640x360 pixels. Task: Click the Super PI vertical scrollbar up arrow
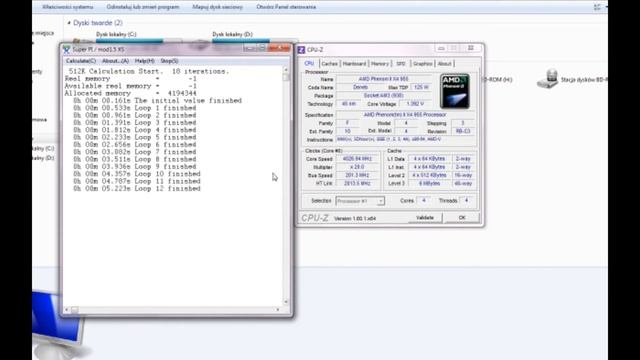(x=286, y=70)
